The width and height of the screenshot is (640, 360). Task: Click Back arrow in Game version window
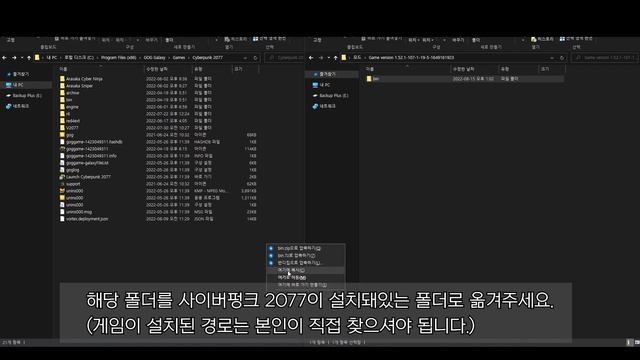[311, 58]
